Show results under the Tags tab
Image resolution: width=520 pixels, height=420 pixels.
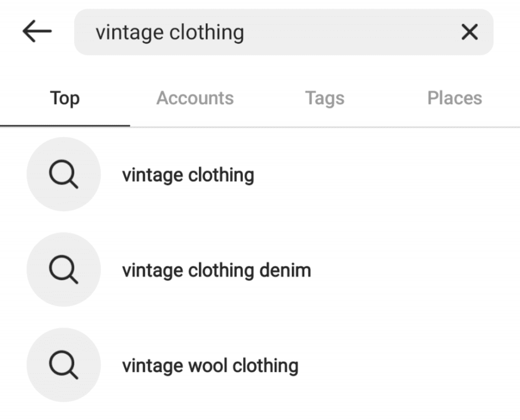[324, 98]
